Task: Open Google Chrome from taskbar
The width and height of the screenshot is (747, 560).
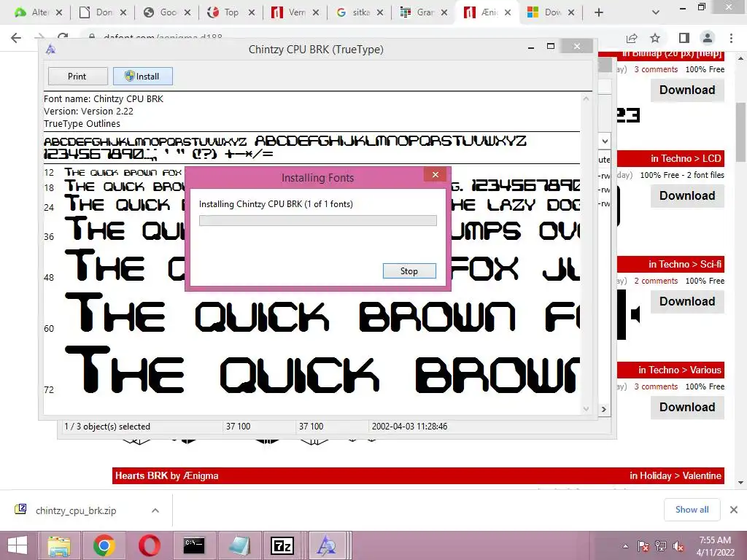Action: [104, 545]
